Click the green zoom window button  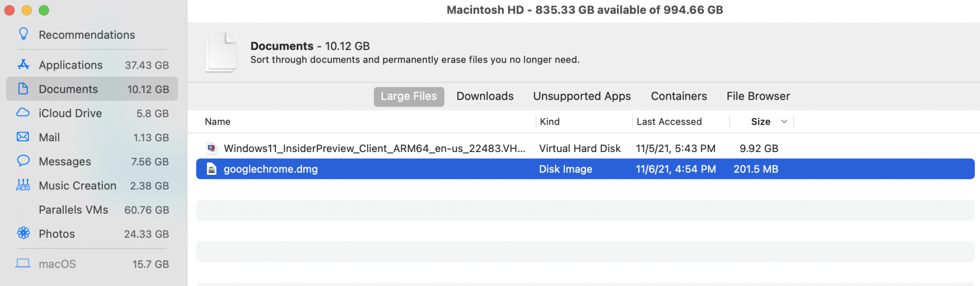[x=44, y=10]
